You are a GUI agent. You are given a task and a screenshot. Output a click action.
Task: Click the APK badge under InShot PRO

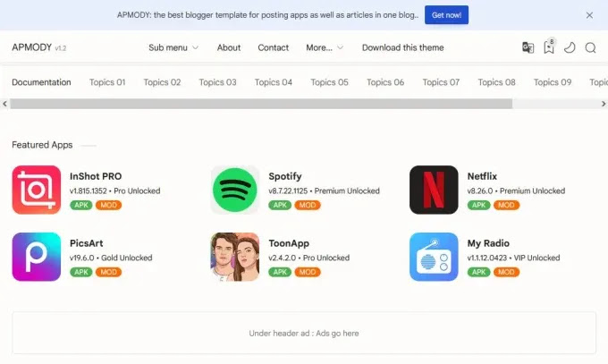click(81, 206)
